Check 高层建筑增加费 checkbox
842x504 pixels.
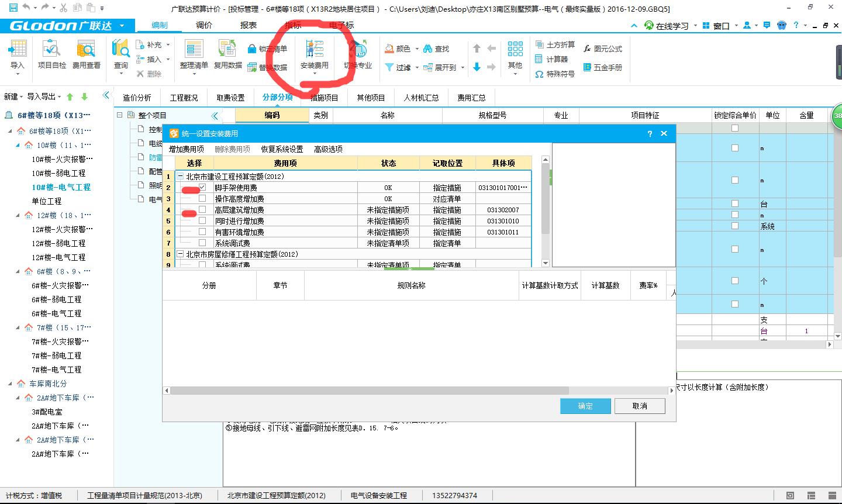point(202,210)
